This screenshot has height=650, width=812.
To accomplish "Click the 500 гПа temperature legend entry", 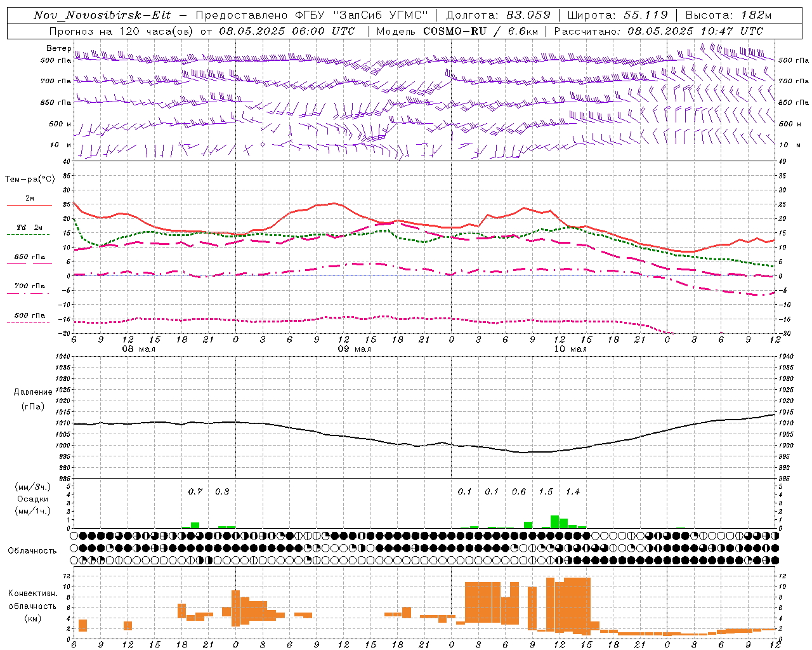I will [29, 315].
